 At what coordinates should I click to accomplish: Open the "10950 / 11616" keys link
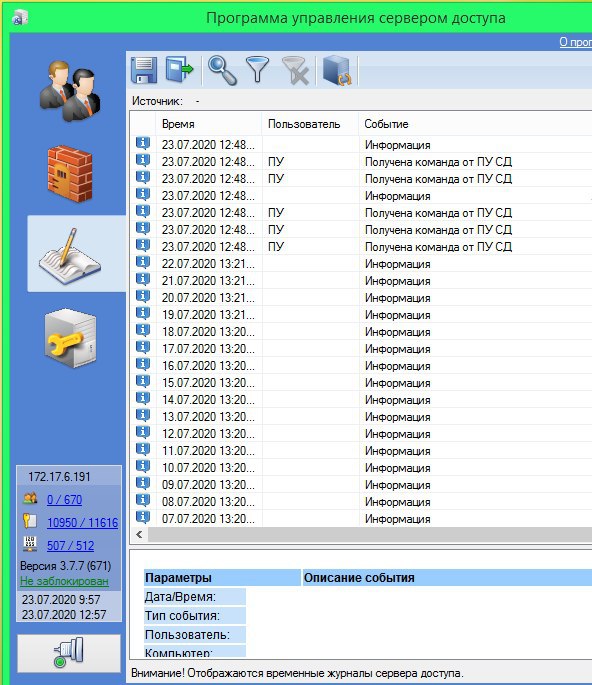pyautogui.click(x=83, y=522)
